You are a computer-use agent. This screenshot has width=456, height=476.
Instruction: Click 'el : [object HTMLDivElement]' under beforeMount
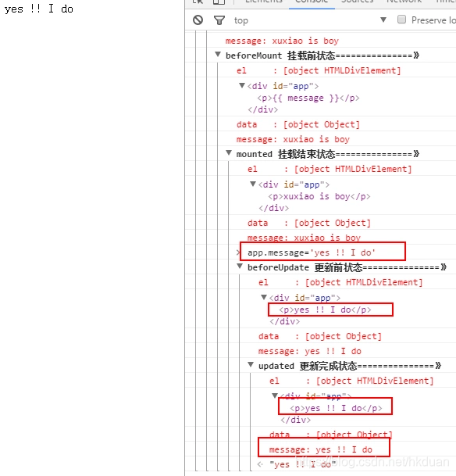click(319, 70)
